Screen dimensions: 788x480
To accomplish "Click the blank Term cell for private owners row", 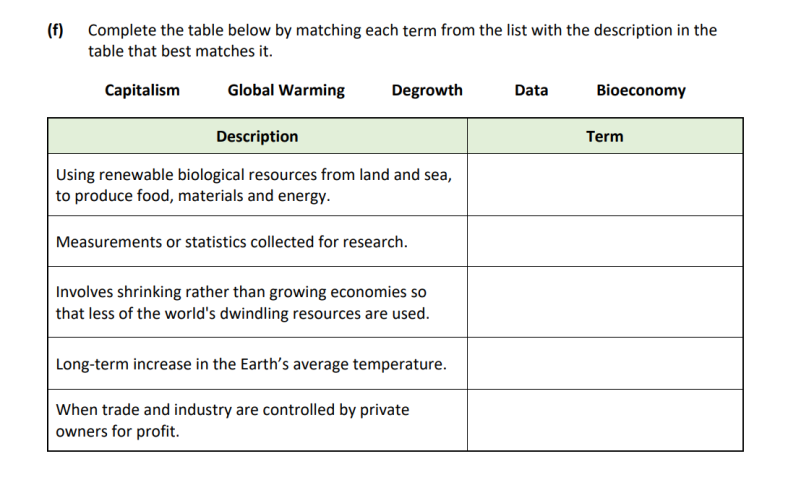I will pyautogui.click(x=604, y=420).
